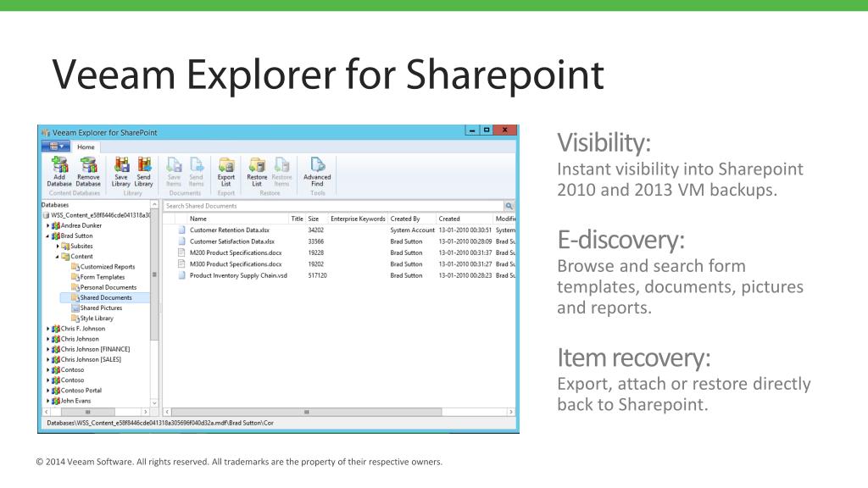Click the System Account created-by cell
Image resolution: width=868 pixels, height=488 pixels.
point(412,230)
